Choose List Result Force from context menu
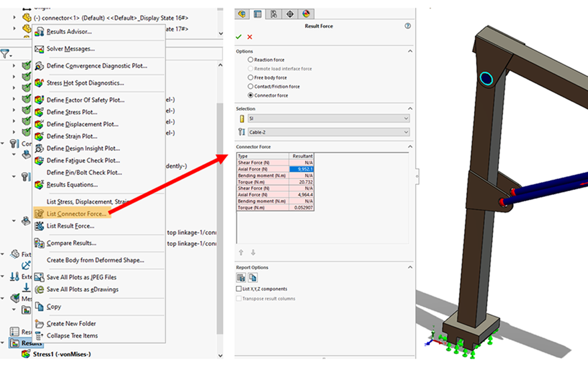This screenshot has width=588, height=368. 70,226
